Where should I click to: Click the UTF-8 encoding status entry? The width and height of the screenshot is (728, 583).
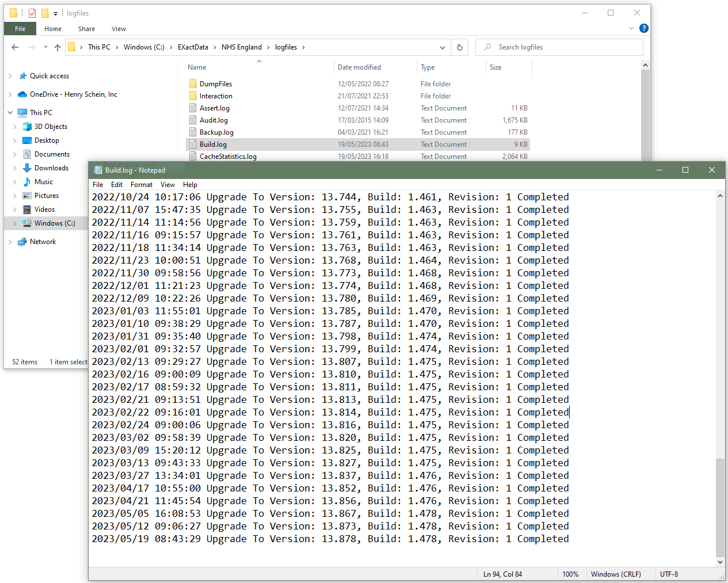(x=669, y=574)
